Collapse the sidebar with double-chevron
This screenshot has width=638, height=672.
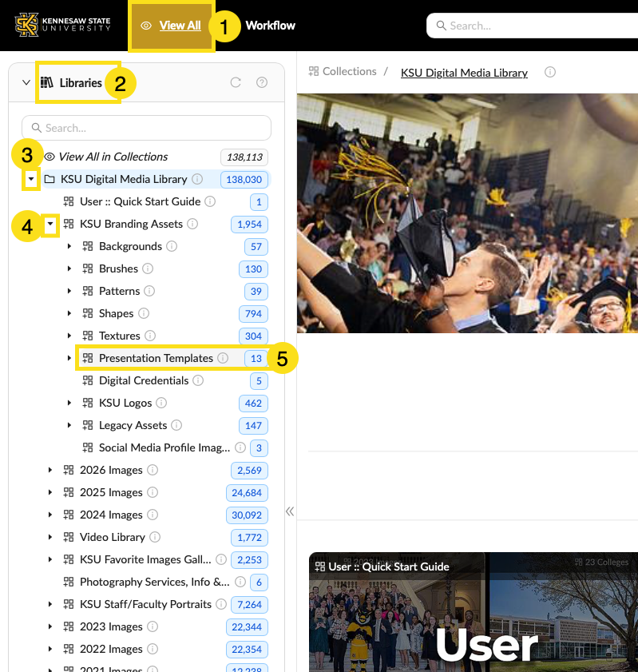(290, 511)
